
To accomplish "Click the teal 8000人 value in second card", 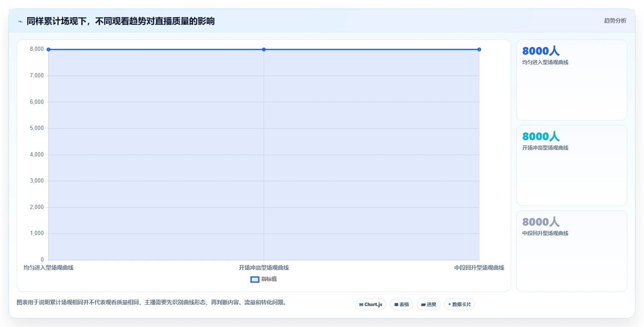I will click(x=541, y=136).
